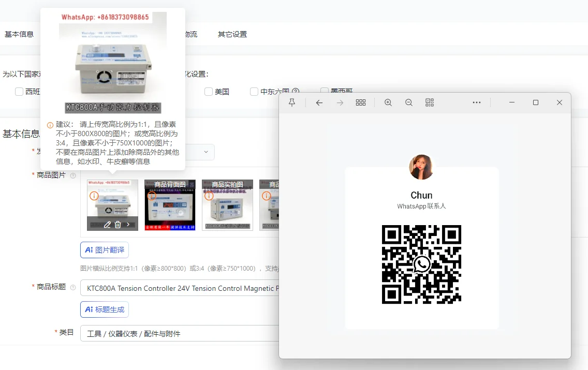Open the three-dot more options menu in viewer
The height and width of the screenshot is (370, 588).
pos(477,102)
